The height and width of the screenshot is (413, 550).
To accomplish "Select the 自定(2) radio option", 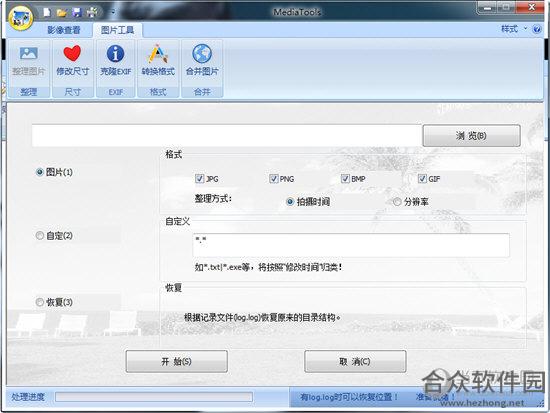I will [54, 235].
